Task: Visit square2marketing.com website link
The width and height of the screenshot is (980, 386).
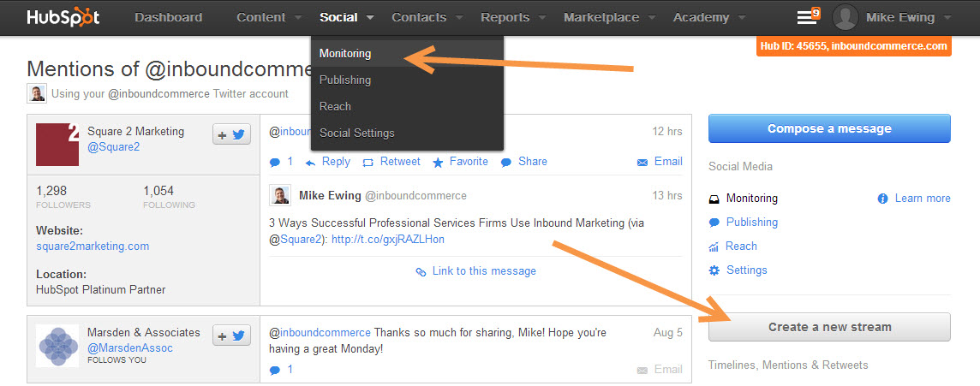Action: 93,246
